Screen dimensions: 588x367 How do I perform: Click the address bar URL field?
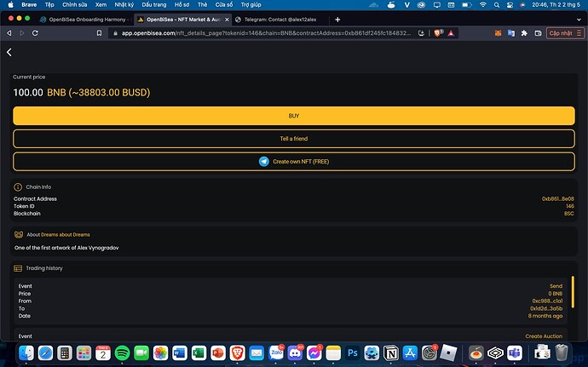point(266,33)
